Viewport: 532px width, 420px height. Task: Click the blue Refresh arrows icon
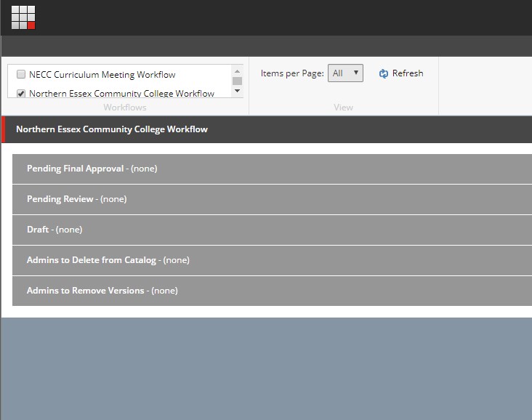[x=384, y=73]
